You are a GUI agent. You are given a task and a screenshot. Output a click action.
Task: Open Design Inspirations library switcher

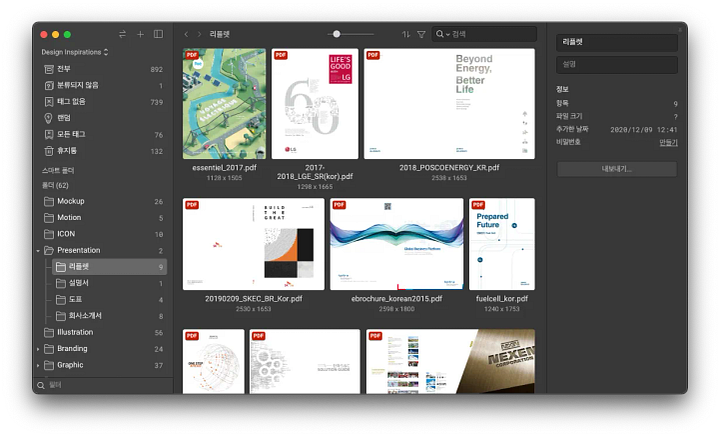pos(75,52)
